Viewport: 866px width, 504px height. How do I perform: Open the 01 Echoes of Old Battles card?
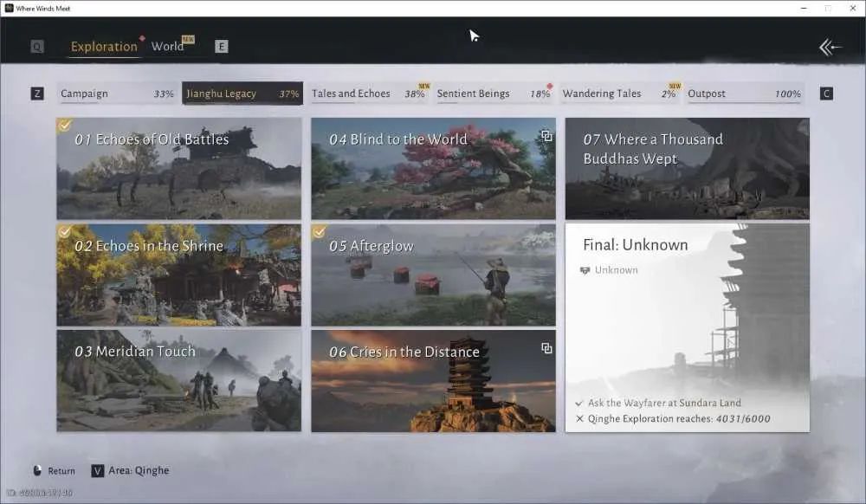[179, 168]
